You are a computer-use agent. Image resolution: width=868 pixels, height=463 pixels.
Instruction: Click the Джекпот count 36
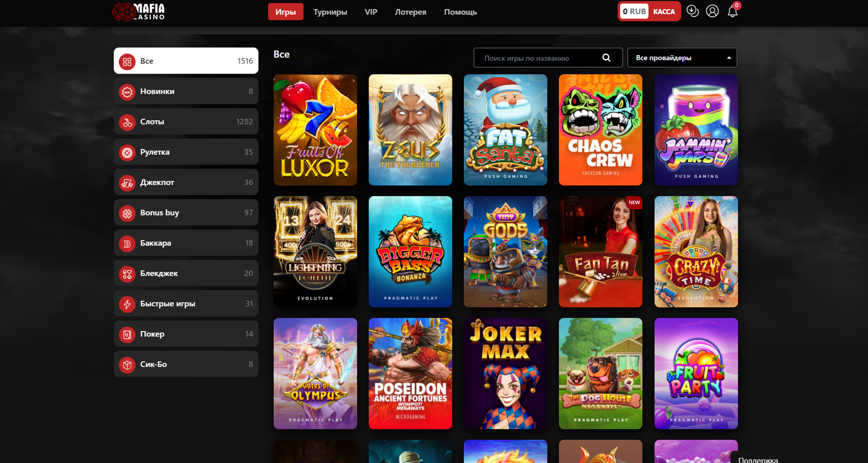[x=249, y=182]
